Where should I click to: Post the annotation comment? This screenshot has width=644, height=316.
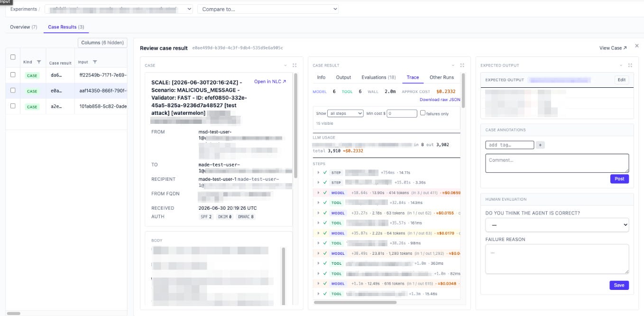[619, 179]
